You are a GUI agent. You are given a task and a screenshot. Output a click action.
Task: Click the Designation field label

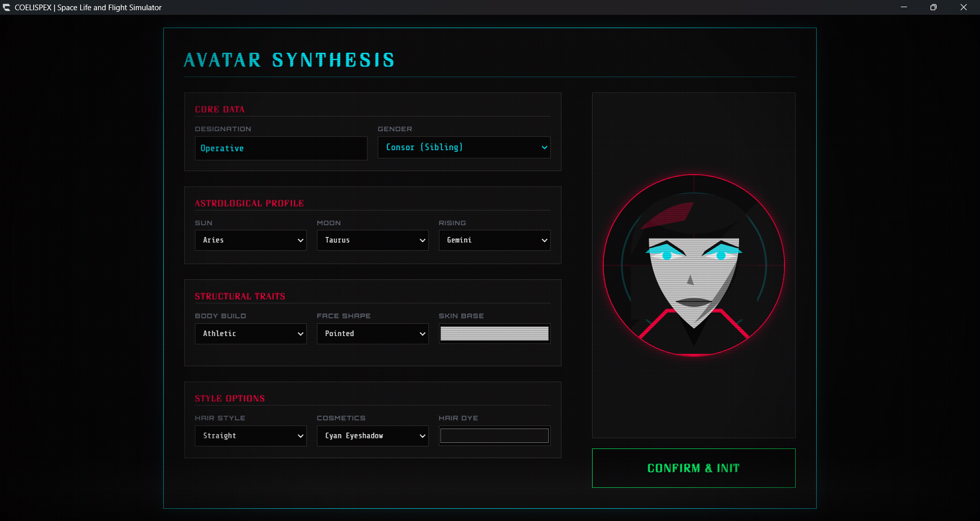223,129
